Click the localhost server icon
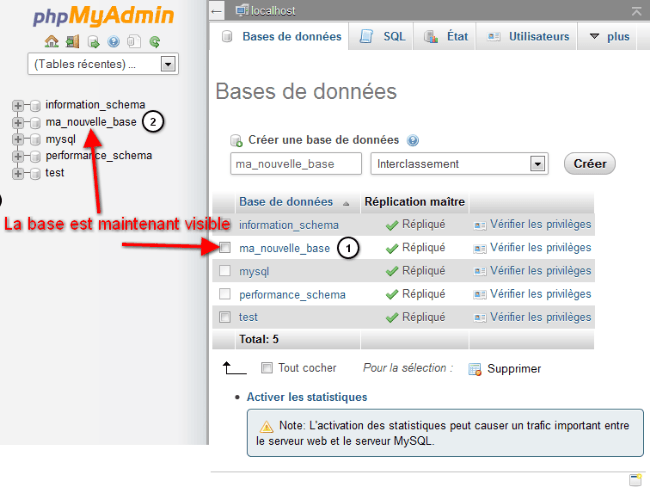650x499 pixels. click(x=242, y=10)
